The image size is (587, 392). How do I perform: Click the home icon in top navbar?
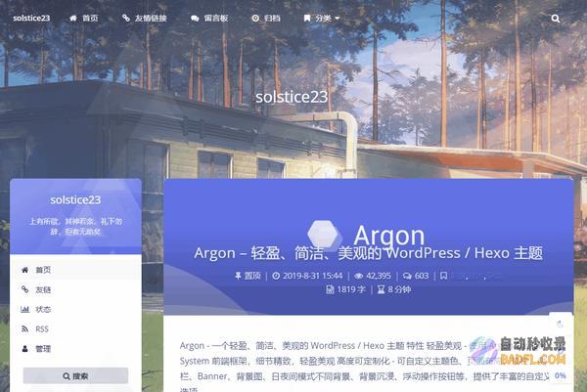(73, 18)
